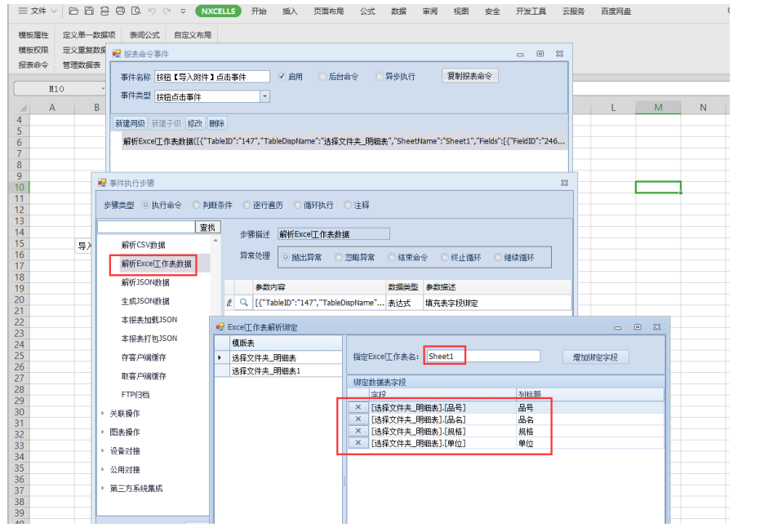Switch to the NXCELLS tab
760x532 pixels.
[x=218, y=11]
